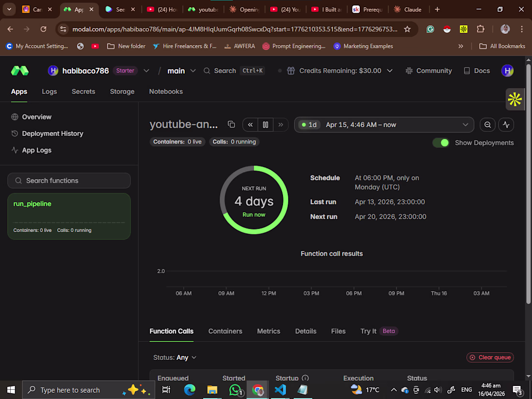The height and width of the screenshot is (399, 532).
Task: Open the Try It Beta tab
Action: point(379,331)
